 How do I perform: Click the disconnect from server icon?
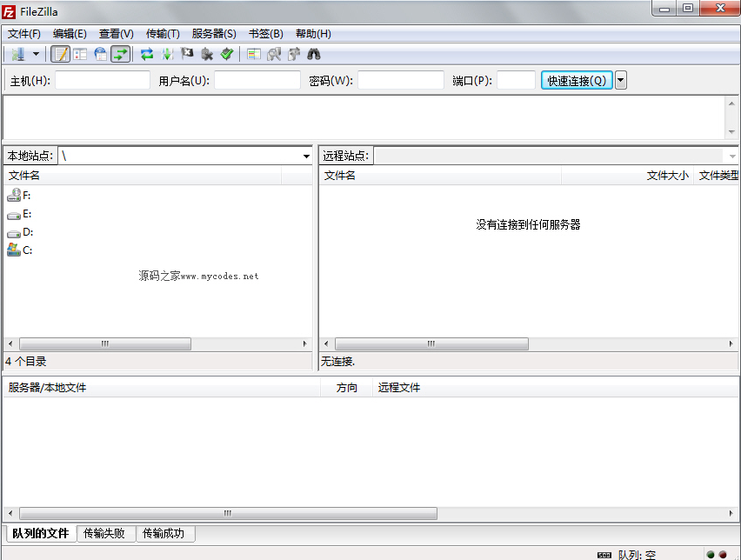click(207, 54)
